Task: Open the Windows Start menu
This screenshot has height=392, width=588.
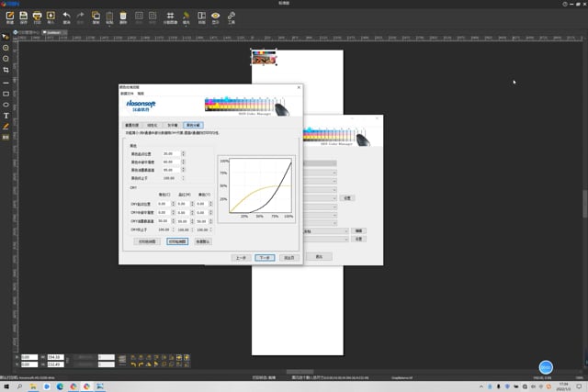Action: tap(6, 386)
